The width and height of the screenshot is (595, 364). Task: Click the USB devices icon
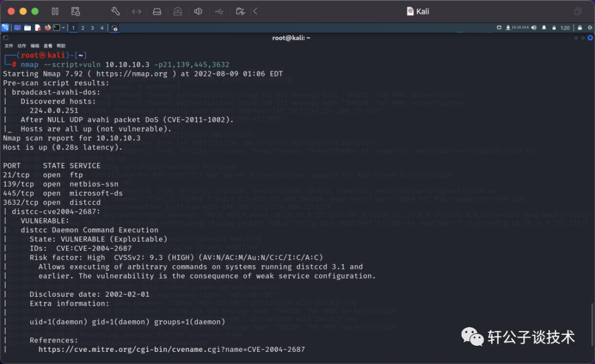[x=219, y=12]
